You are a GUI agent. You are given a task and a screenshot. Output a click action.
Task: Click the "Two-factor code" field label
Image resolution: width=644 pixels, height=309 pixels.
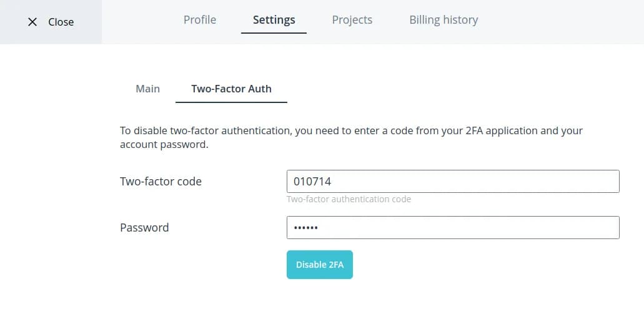[x=161, y=182]
